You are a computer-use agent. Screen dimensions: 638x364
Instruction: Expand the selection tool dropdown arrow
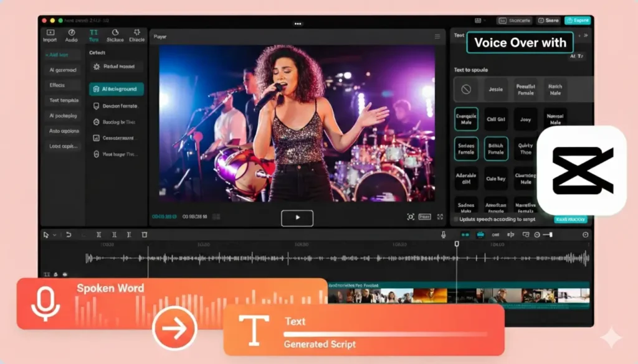[x=55, y=235]
